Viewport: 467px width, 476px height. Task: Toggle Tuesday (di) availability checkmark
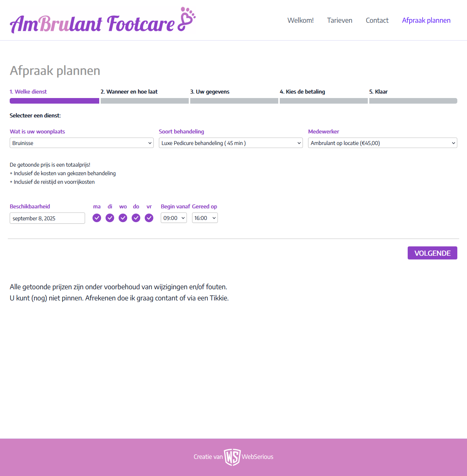coord(110,218)
